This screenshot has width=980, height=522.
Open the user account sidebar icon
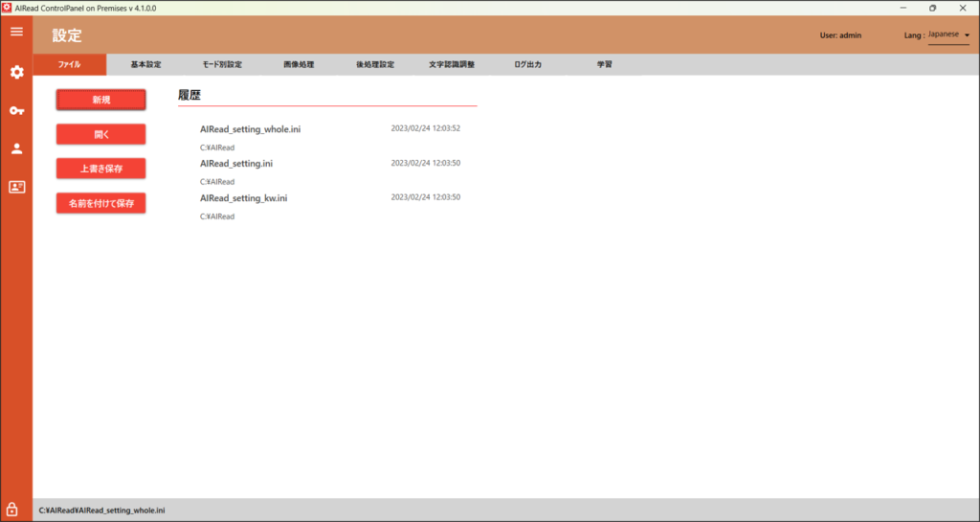(x=17, y=148)
